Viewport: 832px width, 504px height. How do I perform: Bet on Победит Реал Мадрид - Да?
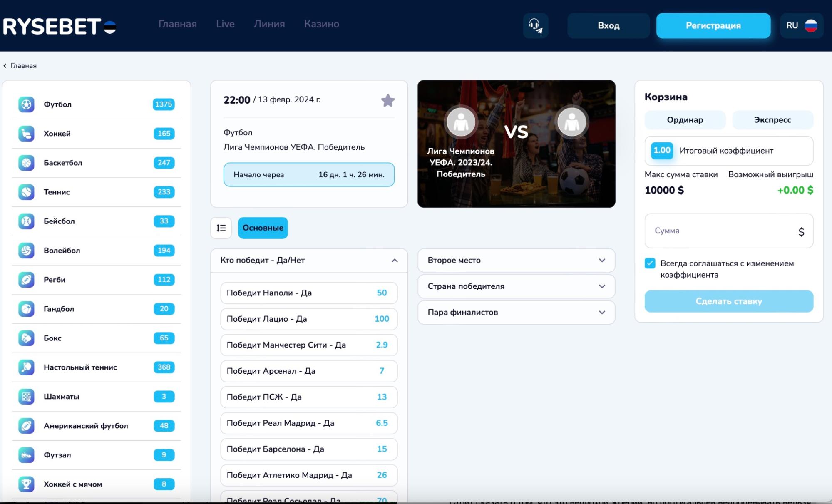(x=309, y=423)
